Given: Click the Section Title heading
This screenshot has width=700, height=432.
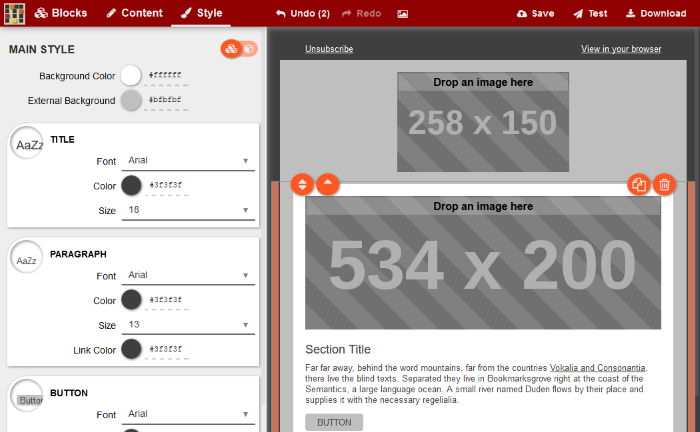Looking at the screenshot, I should tap(338, 349).
